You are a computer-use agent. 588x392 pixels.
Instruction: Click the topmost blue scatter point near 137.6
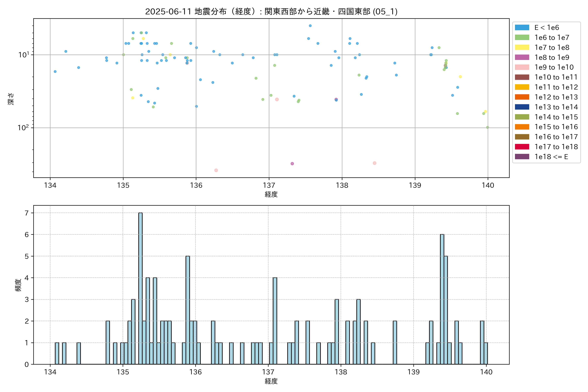click(x=310, y=26)
